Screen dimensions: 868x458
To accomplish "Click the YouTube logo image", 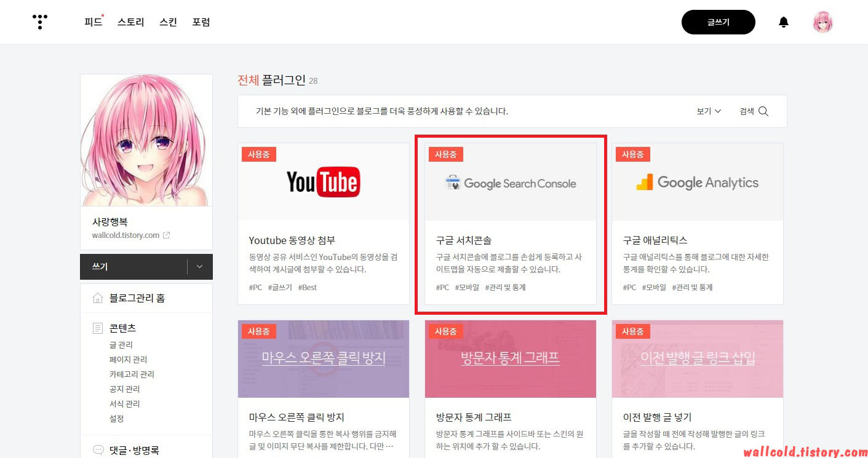I will (x=324, y=183).
